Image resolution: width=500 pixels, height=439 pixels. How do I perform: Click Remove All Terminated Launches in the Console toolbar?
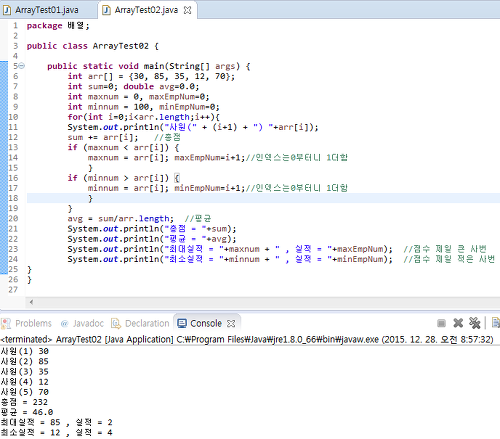[474, 323]
